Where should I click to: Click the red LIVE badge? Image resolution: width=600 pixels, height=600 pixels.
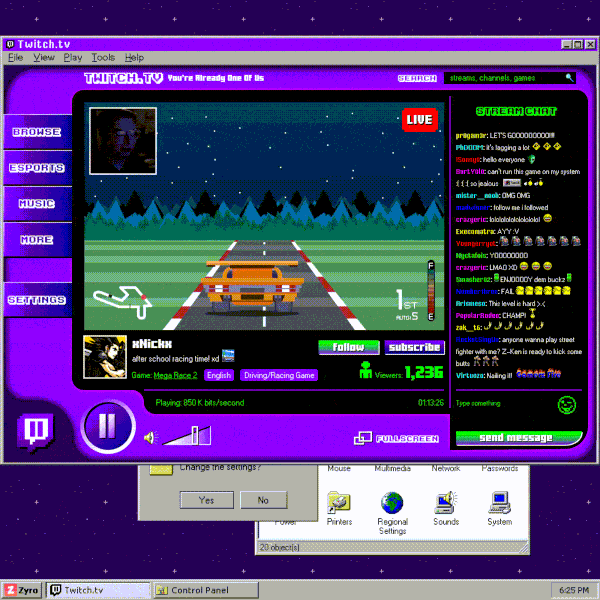[419, 120]
